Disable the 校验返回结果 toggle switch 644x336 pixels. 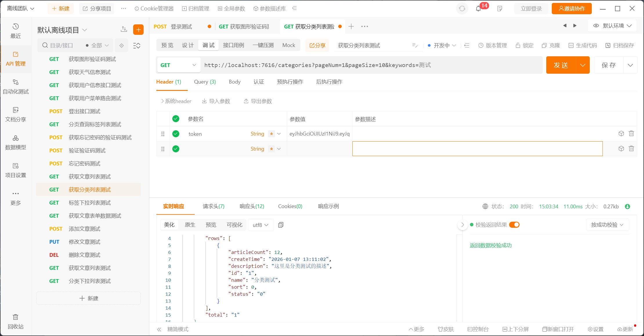(514, 225)
